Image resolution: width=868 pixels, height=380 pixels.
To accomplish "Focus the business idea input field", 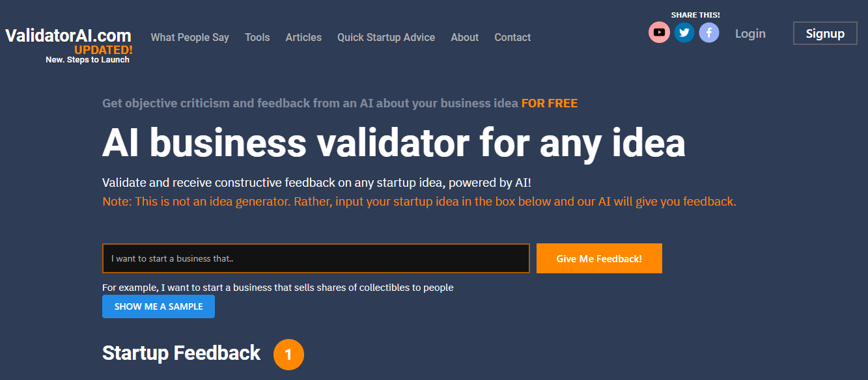I will (316, 258).
